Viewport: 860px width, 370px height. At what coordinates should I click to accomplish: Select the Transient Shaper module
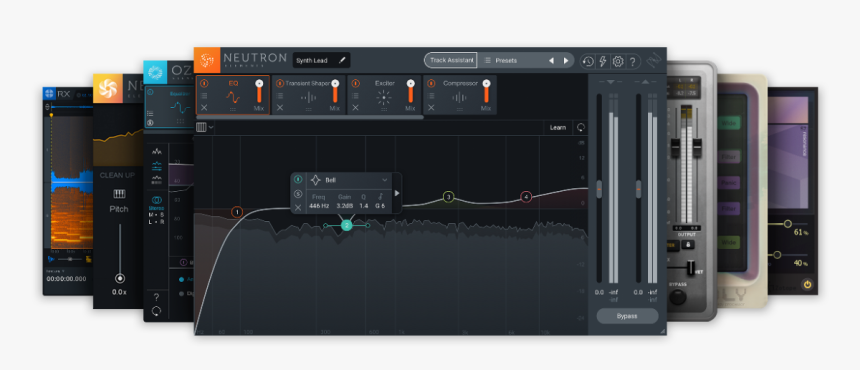[x=309, y=95]
